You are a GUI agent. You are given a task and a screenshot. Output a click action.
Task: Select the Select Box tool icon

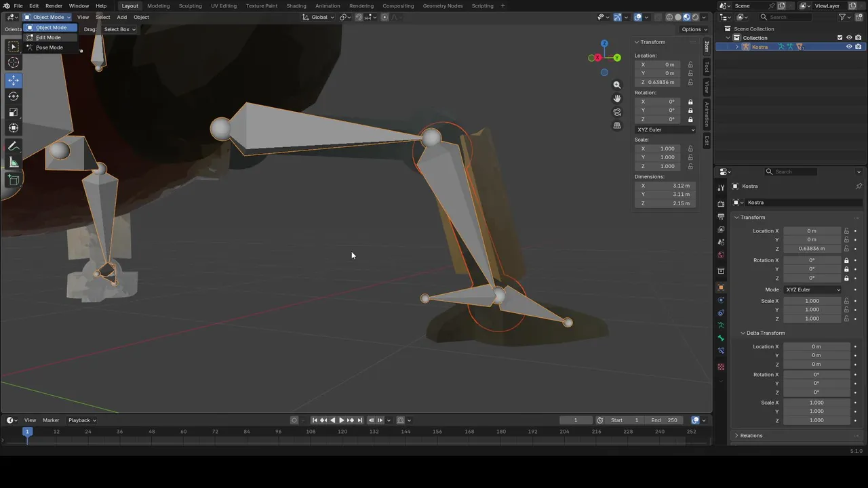[14, 46]
